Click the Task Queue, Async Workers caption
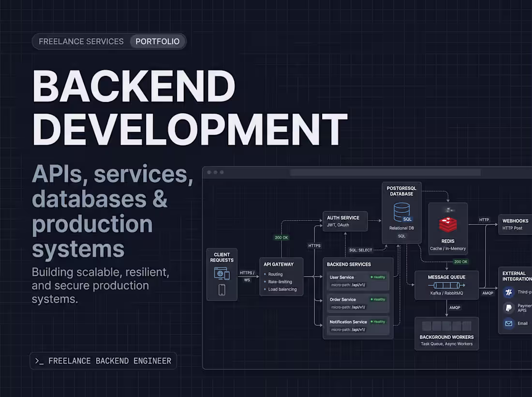Viewport: 532px width, 397px height. pos(446,344)
